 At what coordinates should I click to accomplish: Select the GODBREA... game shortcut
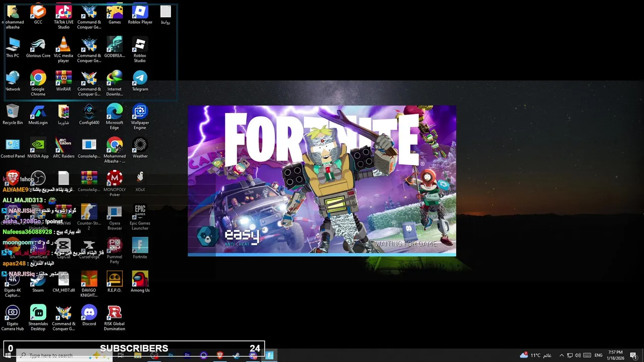point(115,48)
